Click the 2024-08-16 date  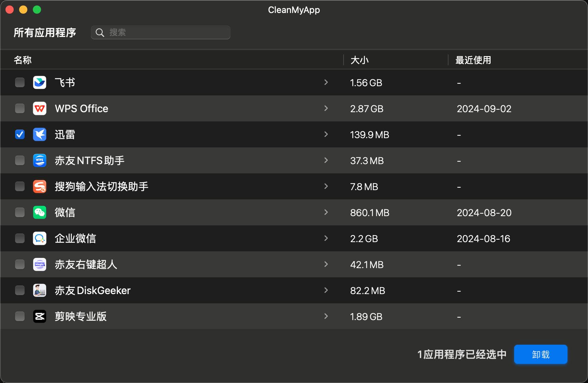483,239
